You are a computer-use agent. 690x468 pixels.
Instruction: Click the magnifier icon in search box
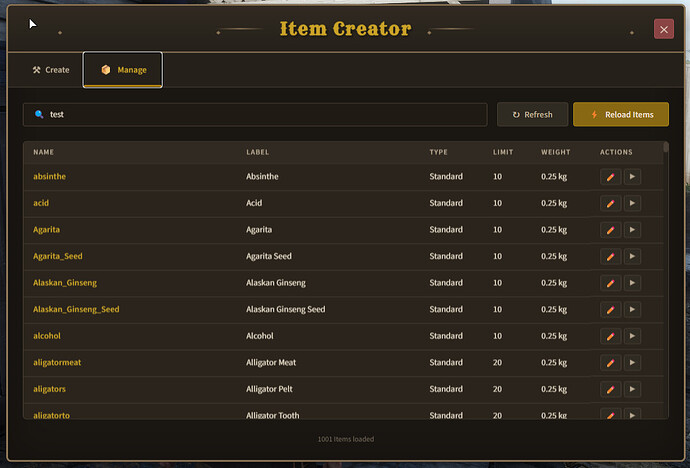click(39, 114)
